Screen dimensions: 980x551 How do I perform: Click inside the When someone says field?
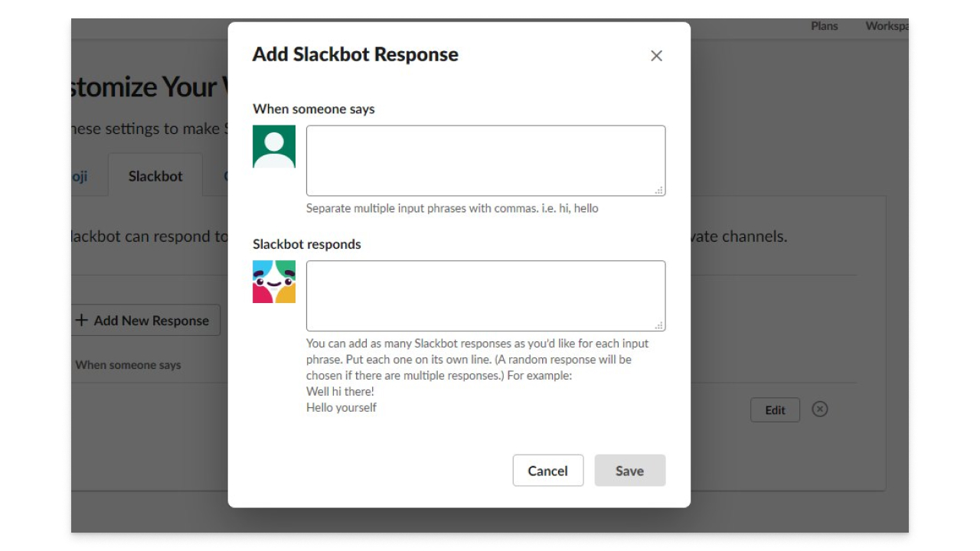pyautogui.click(x=486, y=157)
